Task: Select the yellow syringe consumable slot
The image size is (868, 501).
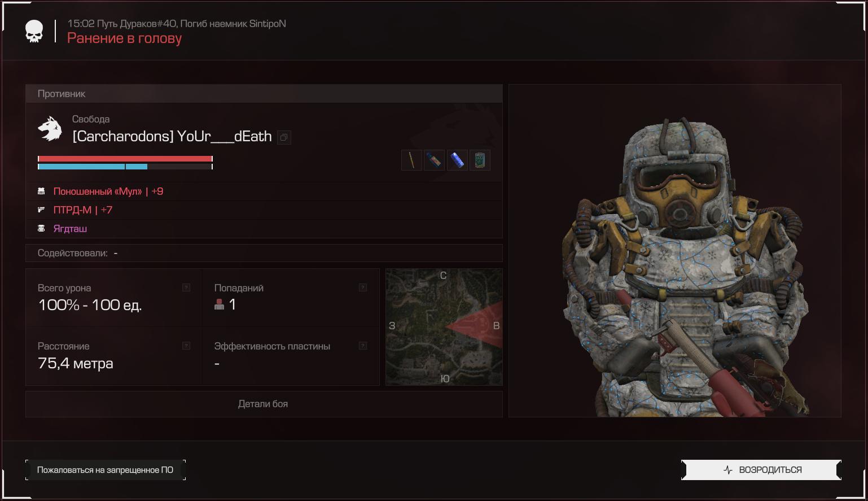Action: [411, 160]
